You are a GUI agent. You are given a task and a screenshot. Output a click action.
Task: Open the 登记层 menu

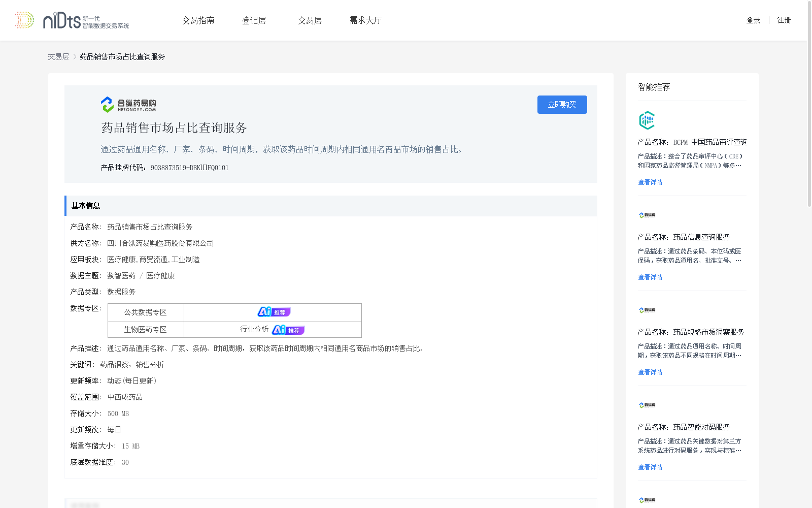coord(254,20)
